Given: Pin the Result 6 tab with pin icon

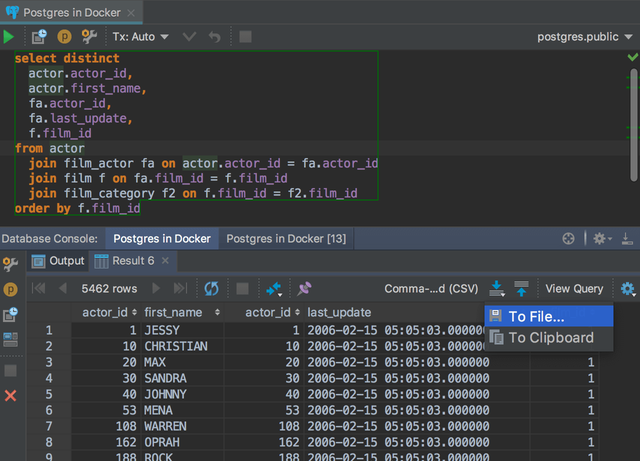Looking at the screenshot, I should [x=304, y=289].
